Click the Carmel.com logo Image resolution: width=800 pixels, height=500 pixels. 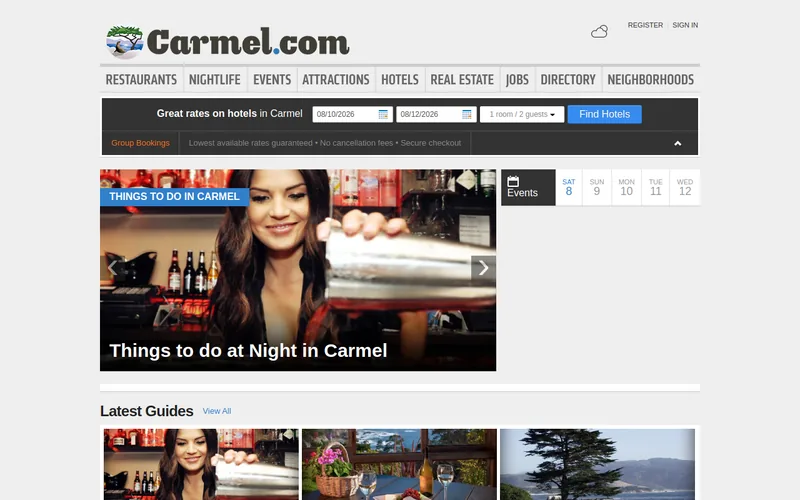click(228, 42)
